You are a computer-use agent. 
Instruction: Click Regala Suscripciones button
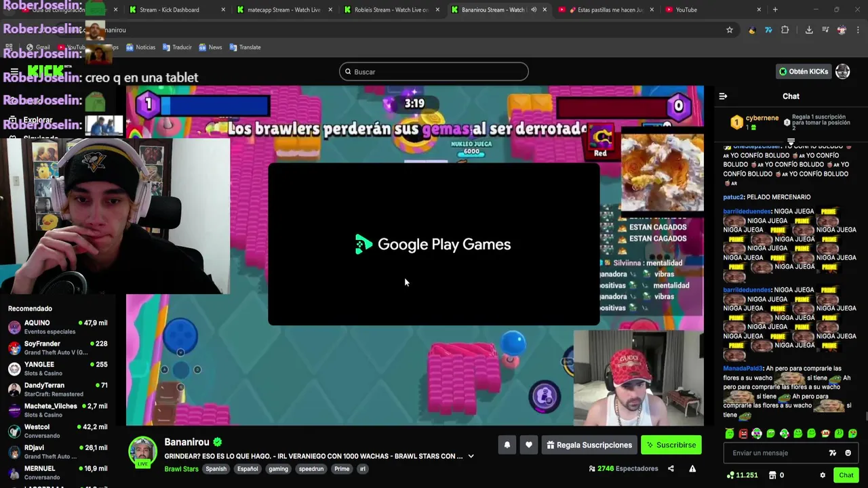coord(589,445)
